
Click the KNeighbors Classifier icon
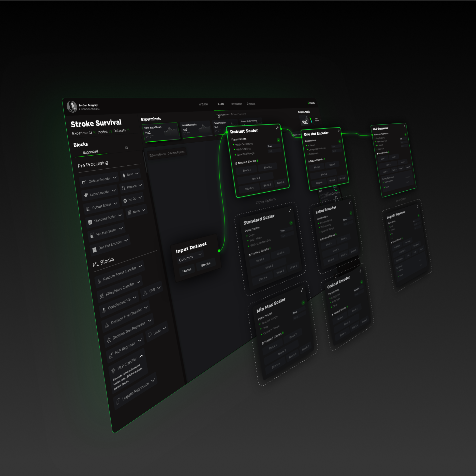tap(102, 296)
